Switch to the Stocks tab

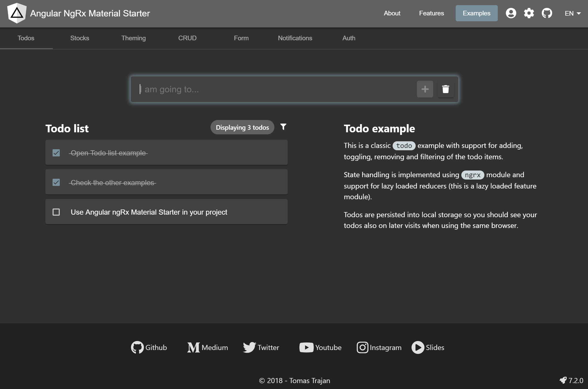click(x=80, y=38)
